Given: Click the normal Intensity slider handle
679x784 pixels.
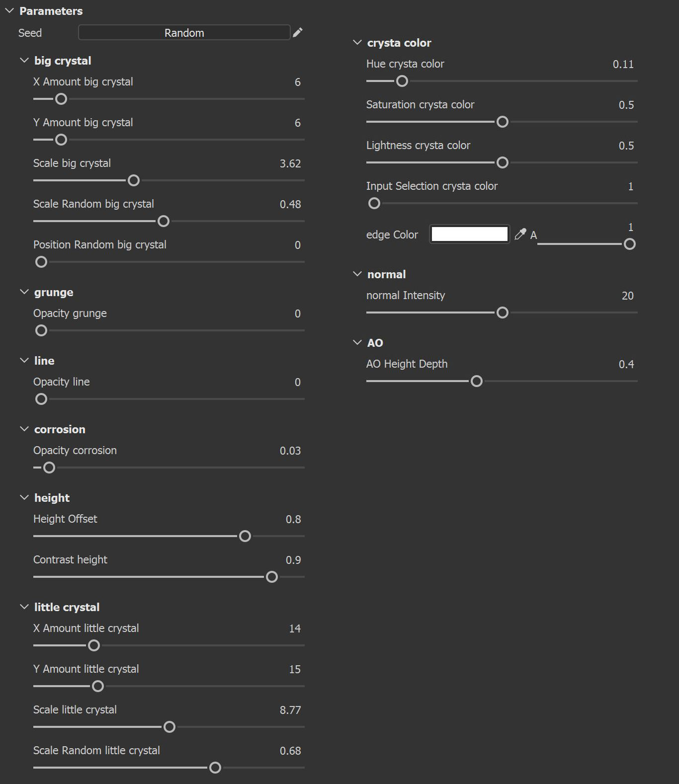Looking at the screenshot, I should [x=503, y=313].
